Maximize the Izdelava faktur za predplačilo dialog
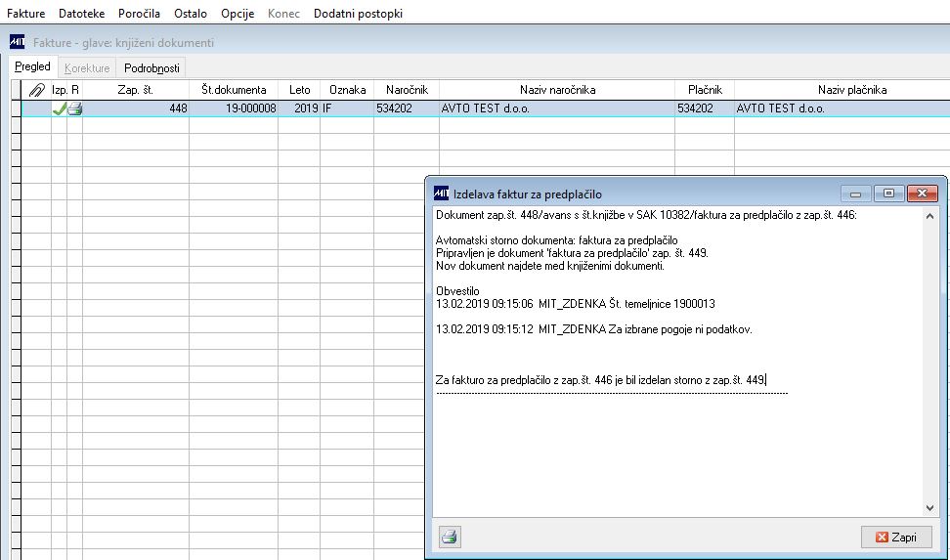Image resolution: width=950 pixels, height=560 pixels. [x=888, y=194]
